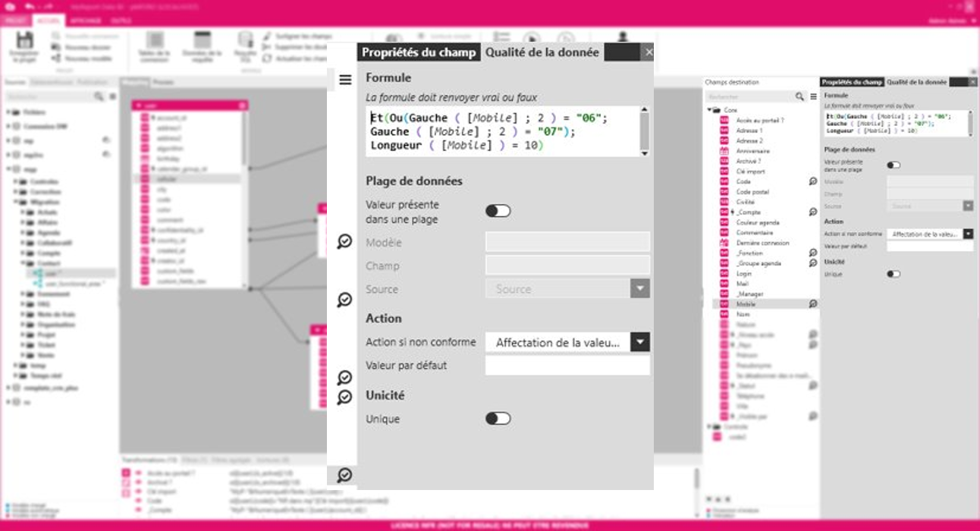
Task: Click the Enregistrer le projet save icon
Action: [24, 42]
